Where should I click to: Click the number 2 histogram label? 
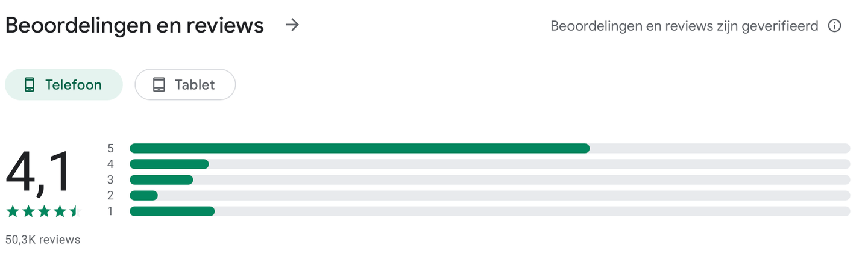point(110,195)
